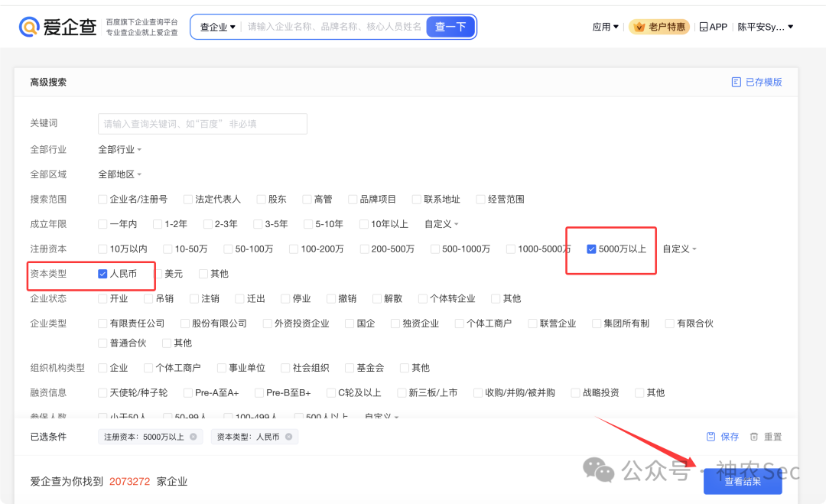The image size is (826, 504).
Task: Click the 爱企查 logo
Action: pyautogui.click(x=58, y=27)
